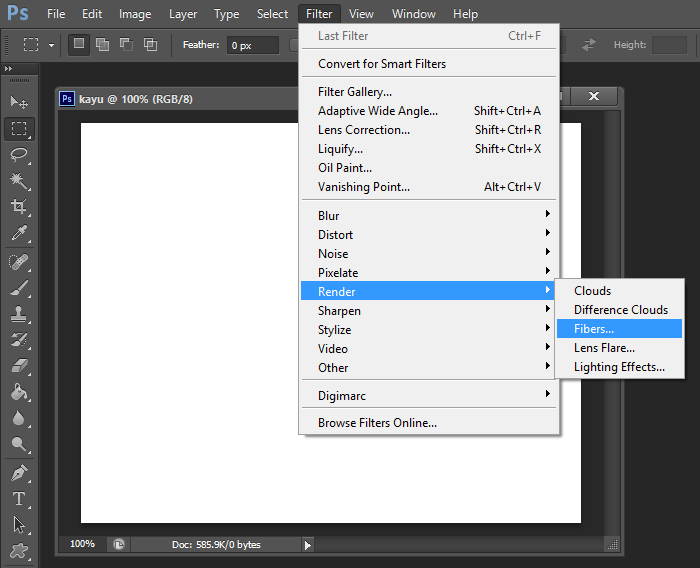Select the Dodge tool
The height and width of the screenshot is (568, 700).
tap(19, 444)
